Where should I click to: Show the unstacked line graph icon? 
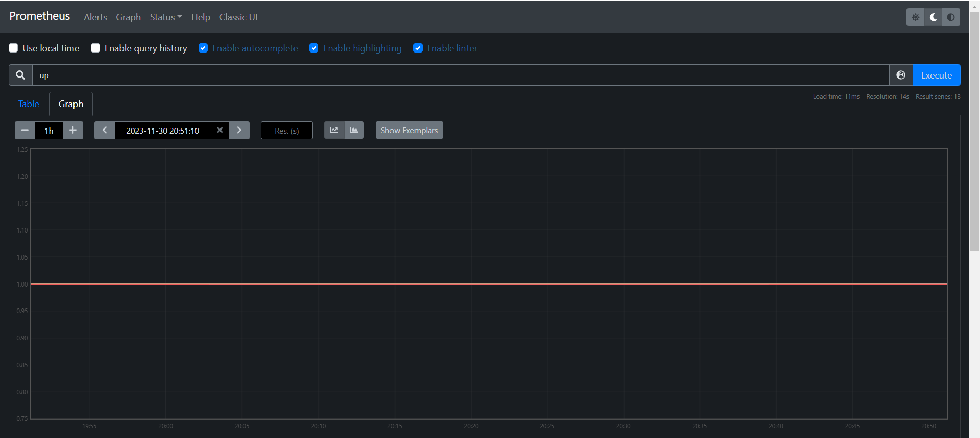click(334, 130)
